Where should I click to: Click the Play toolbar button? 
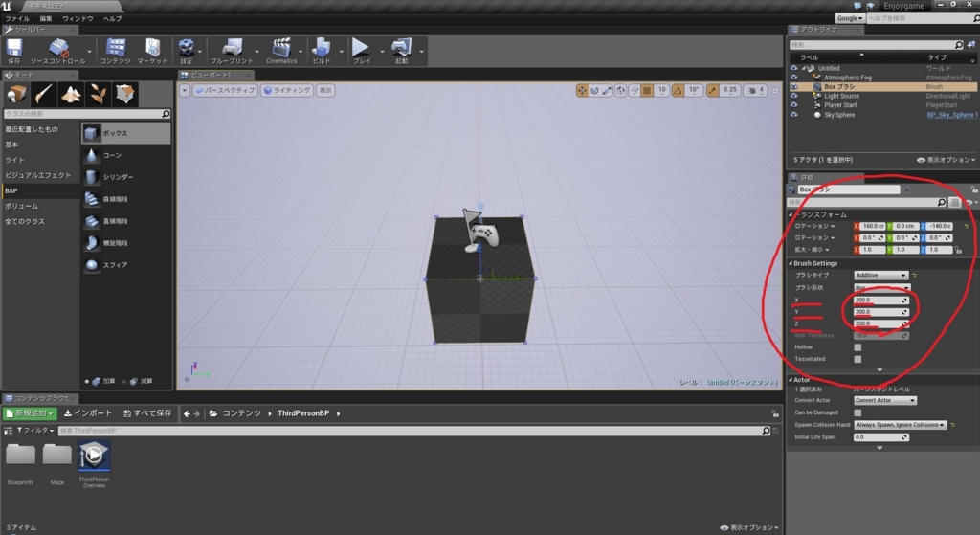tap(361, 51)
